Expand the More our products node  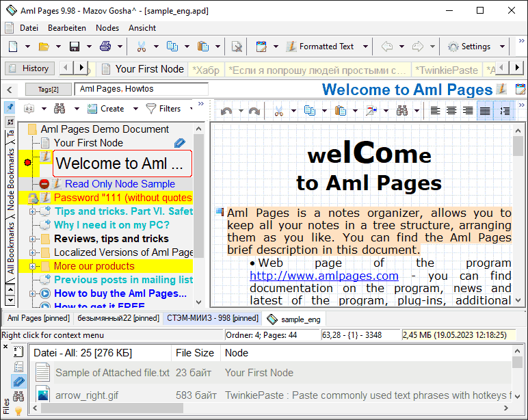tap(32, 266)
